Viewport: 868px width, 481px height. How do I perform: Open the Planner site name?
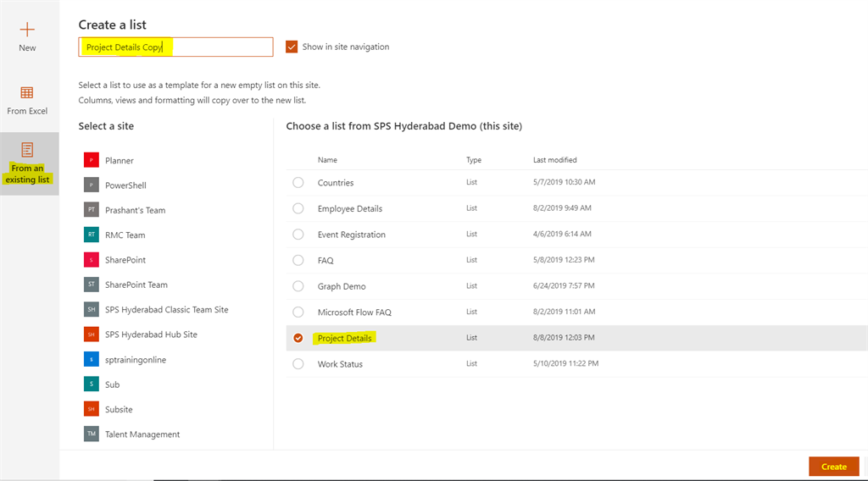[x=120, y=161]
